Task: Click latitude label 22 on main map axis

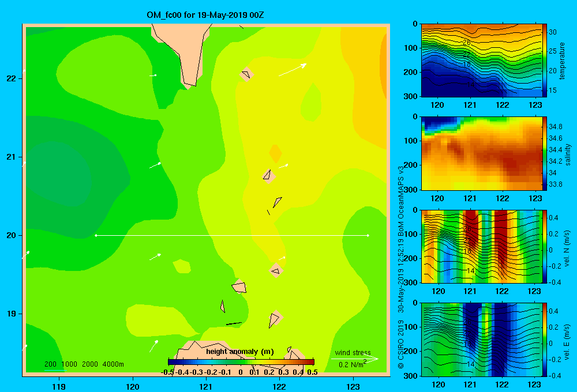Action: pyautogui.click(x=12, y=78)
